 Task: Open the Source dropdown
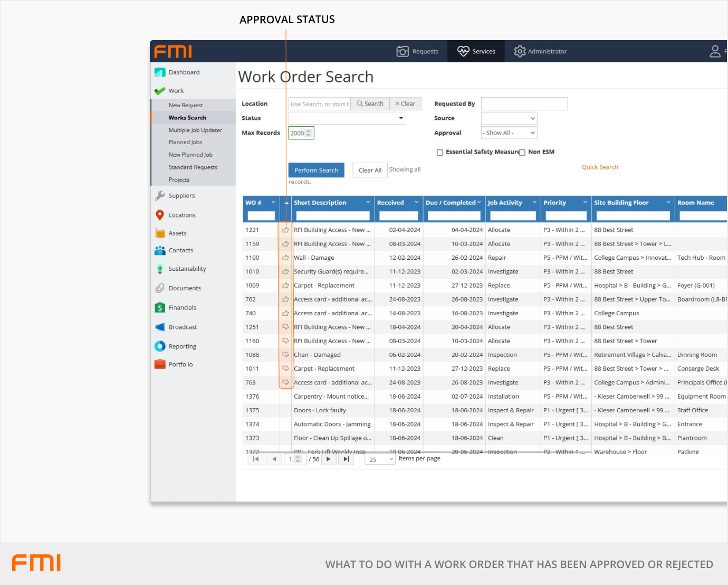[509, 118]
